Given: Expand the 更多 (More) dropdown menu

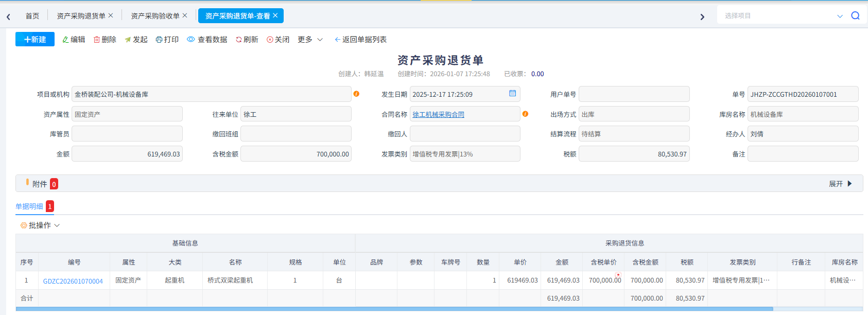Looking at the screenshot, I should pos(310,40).
